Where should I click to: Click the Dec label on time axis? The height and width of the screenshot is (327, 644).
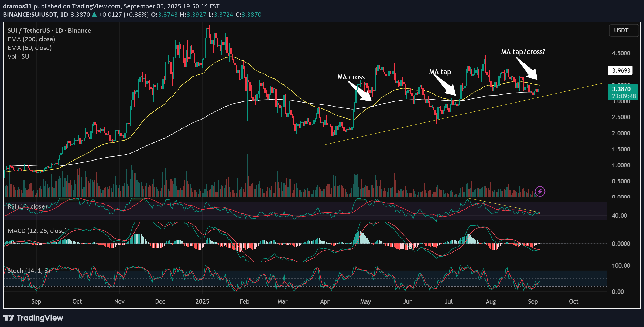(160, 301)
